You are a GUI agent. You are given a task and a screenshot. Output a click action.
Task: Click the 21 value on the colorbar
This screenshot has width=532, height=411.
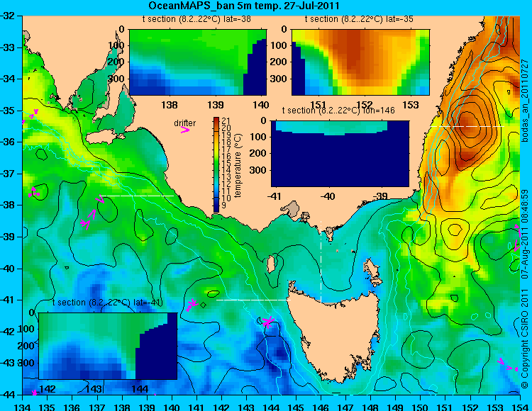click(x=226, y=120)
